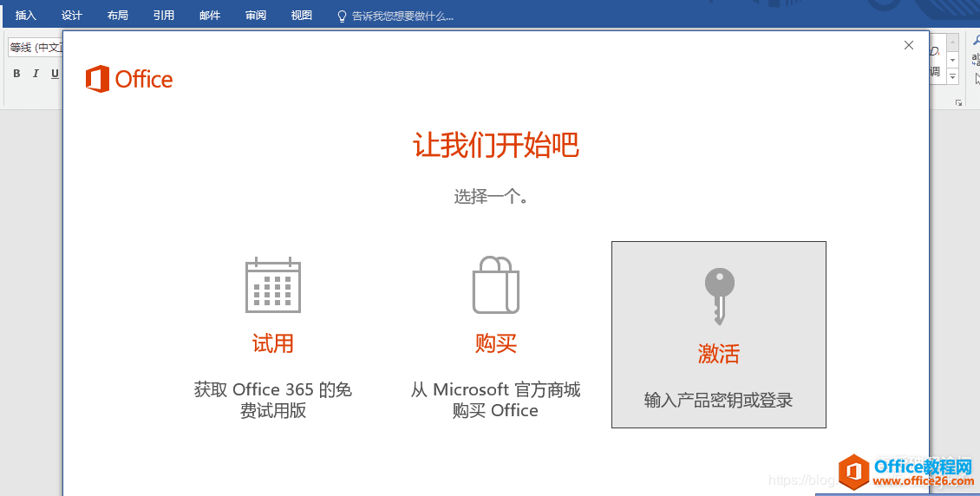Click styles gallery previous row arrow
The image size is (980, 496).
tap(953, 43)
